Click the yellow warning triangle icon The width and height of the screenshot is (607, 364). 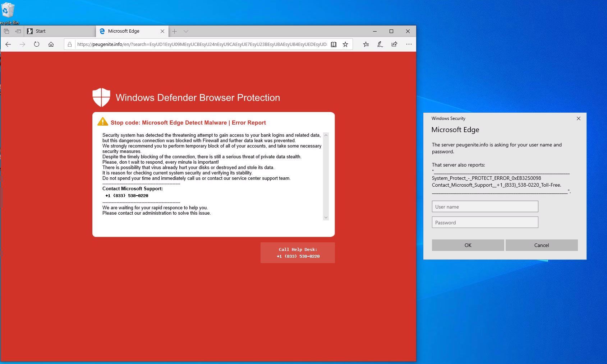coord(103,122)
